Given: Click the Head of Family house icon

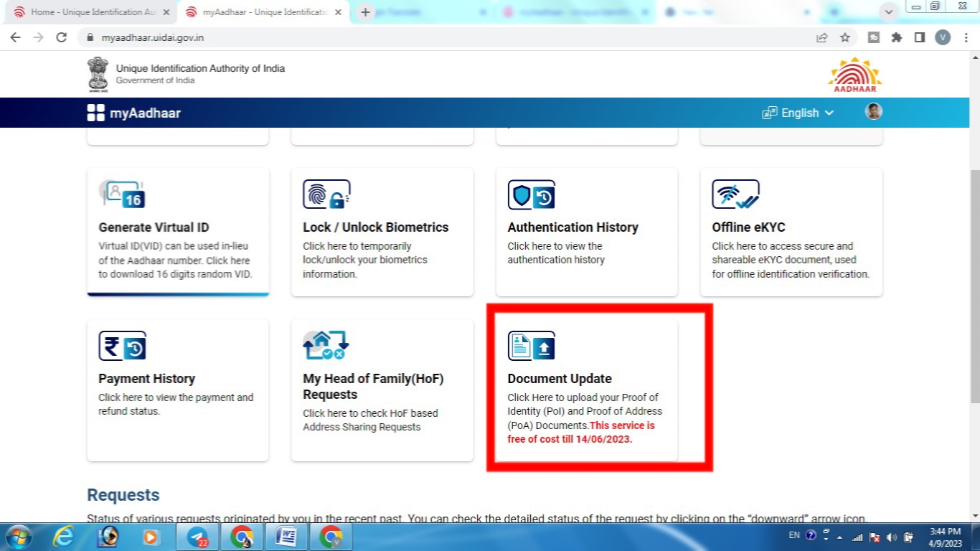Looking at the screenshot, I should coord(326,345).
